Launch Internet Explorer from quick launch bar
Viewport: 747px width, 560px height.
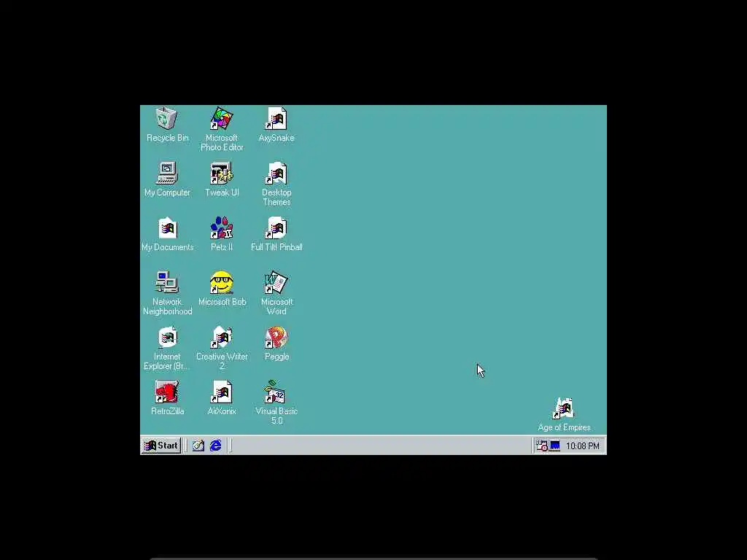pos(216,446)
